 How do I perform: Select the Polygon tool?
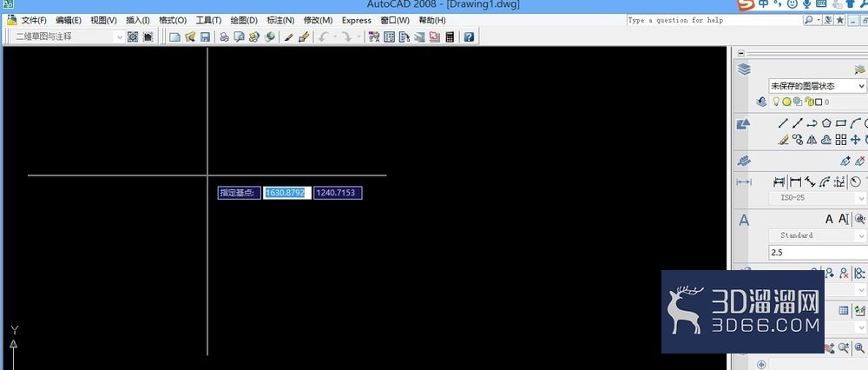(x=826, y=123)
